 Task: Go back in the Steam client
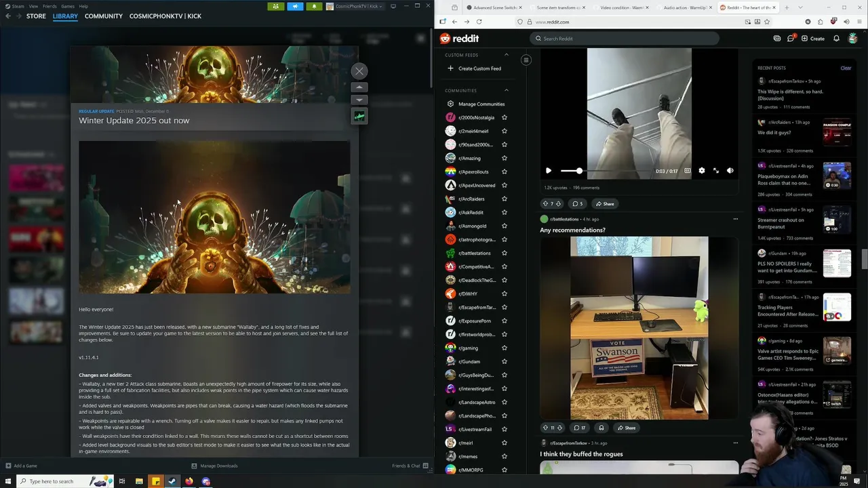[x=9, y=16]
